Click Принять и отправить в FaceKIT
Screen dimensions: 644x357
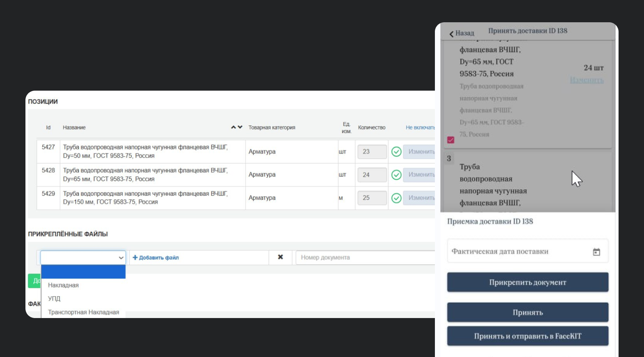tap(528, 336)
